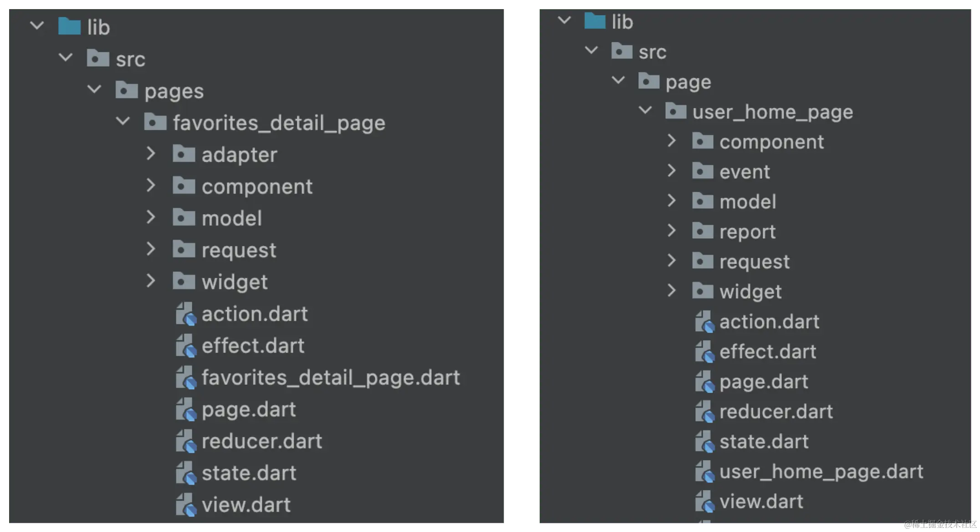Image resolution: width=980 pixels, height=532 pixels.
Task: Click the folder icon next to user_home_page
Action: click(x=676, y=111)
